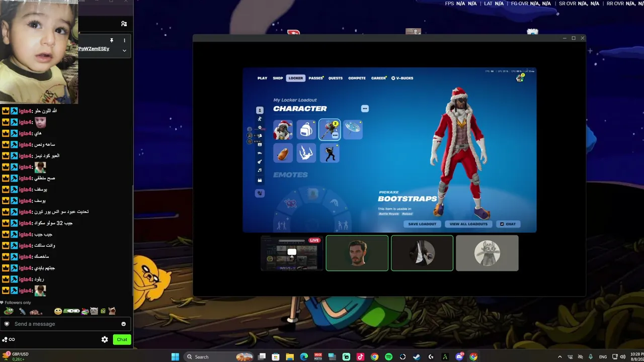Open the car category in locker sidebar
The image size is (644, 362).
click(x=260, y=153)
